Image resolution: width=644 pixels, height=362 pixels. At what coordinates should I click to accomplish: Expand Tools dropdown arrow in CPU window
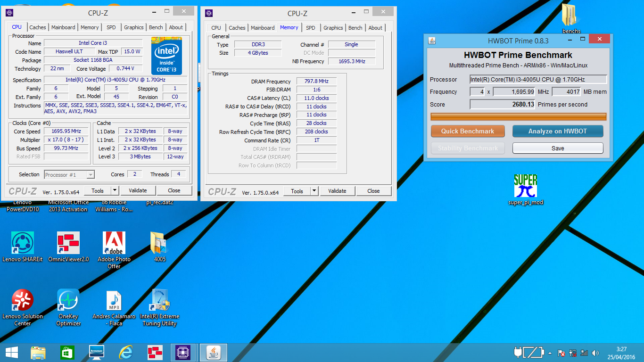point(115,190)
